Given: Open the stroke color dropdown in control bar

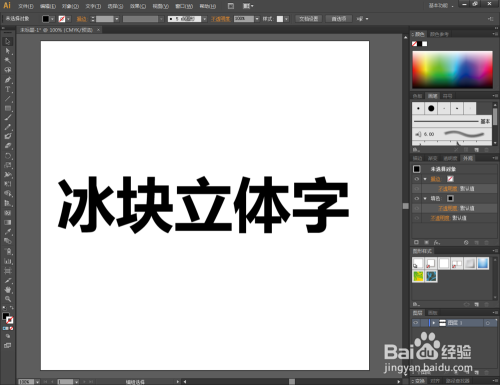Looking at the screenshot, I should (68, 19).
